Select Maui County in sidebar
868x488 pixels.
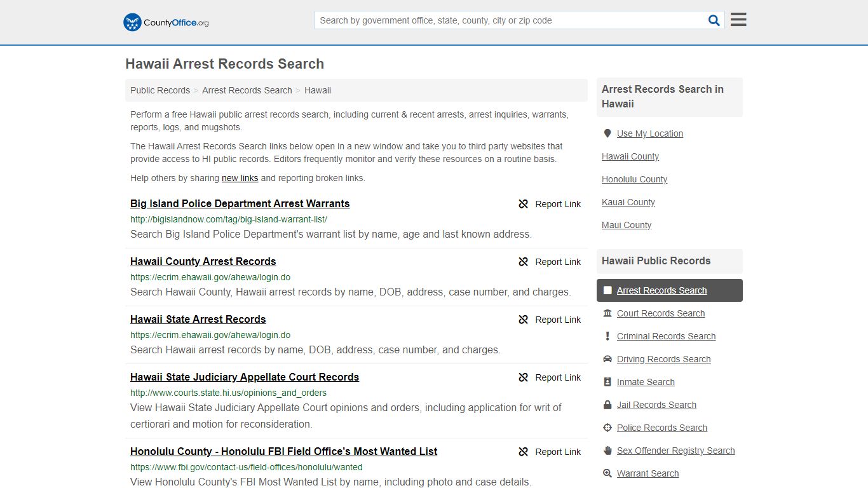pos(627,225)
